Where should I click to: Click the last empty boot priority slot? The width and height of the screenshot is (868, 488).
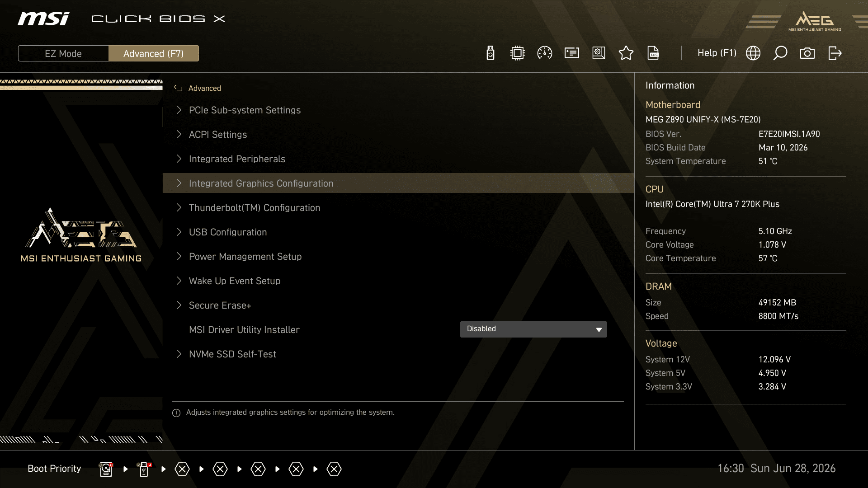334,469
